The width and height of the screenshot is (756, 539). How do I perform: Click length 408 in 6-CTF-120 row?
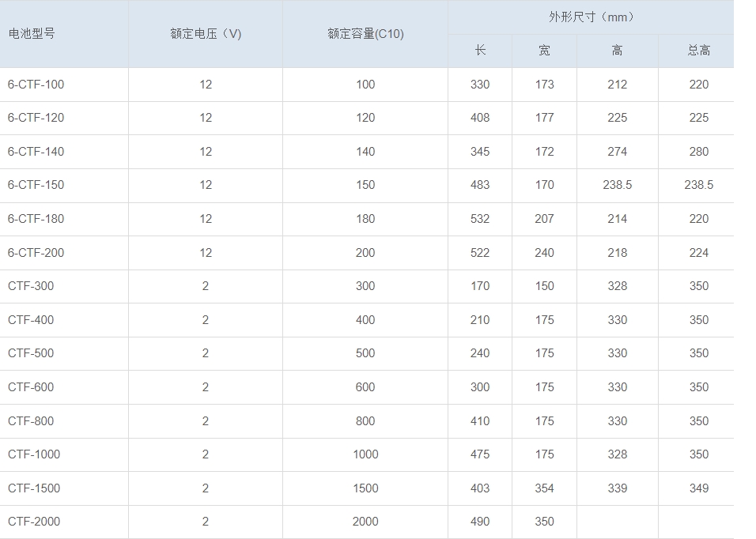(480, 118)
